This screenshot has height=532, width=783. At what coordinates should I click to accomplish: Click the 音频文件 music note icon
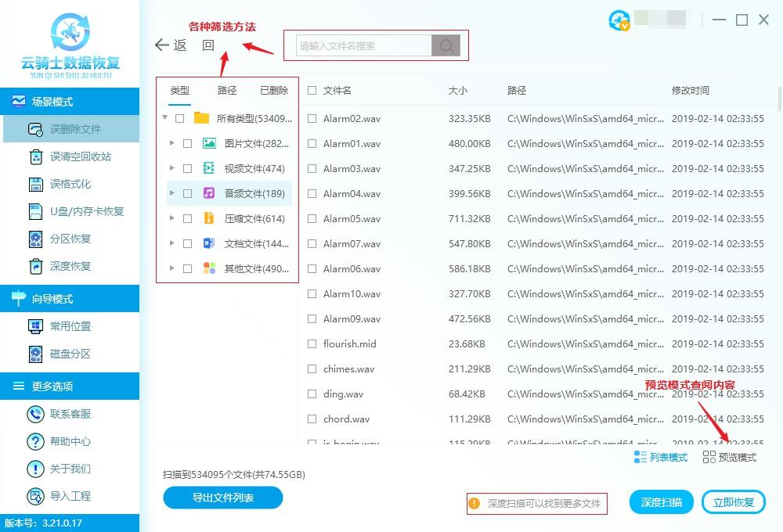[209, 193]
